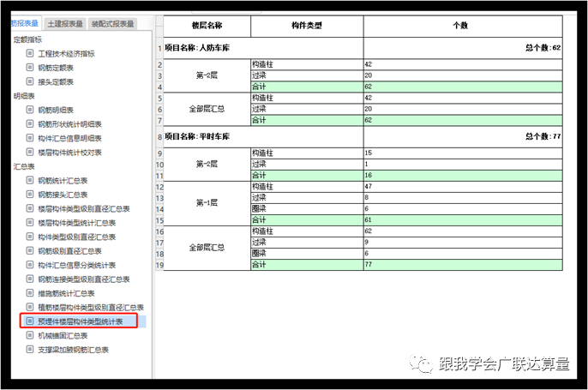Click the report icon beside 接头定额表

click(x=30, y=81)
